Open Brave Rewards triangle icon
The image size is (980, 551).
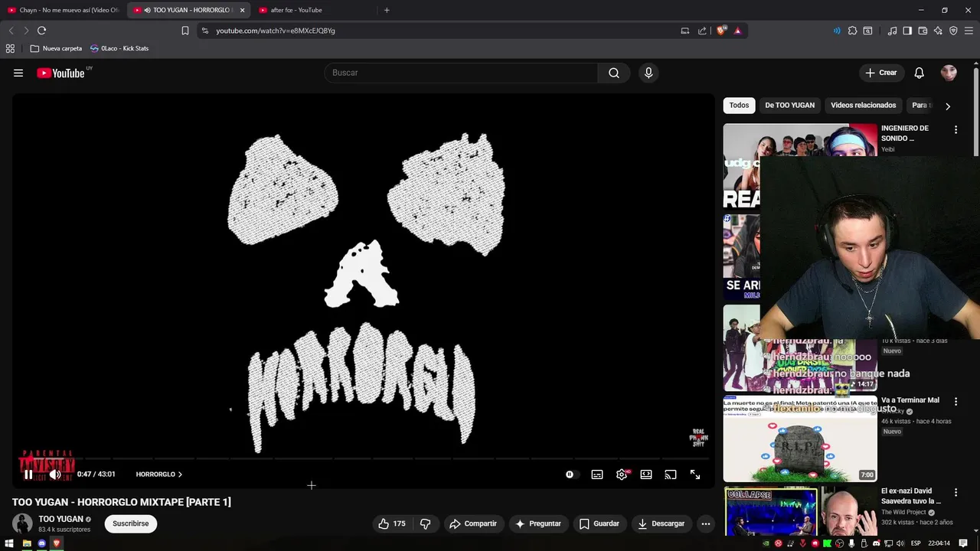pyautogui.click(x=737, y=31)
